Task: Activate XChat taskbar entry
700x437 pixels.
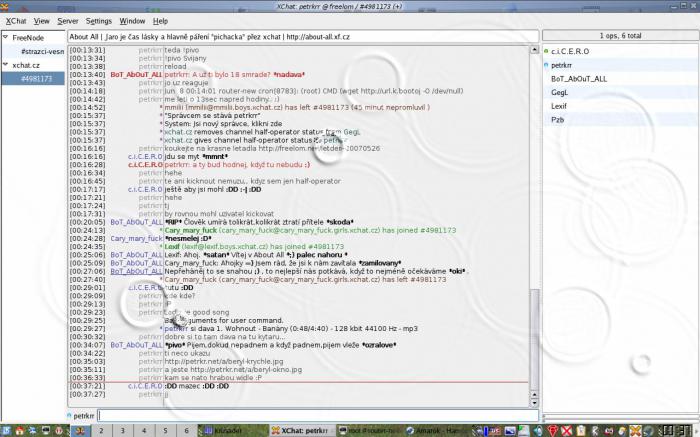Action: tap(303, 431)
